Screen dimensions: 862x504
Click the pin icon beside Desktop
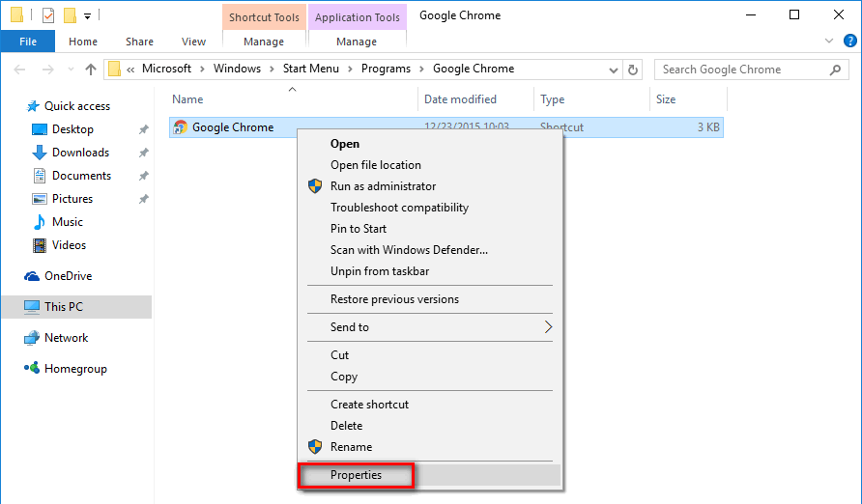click(143, 129)
